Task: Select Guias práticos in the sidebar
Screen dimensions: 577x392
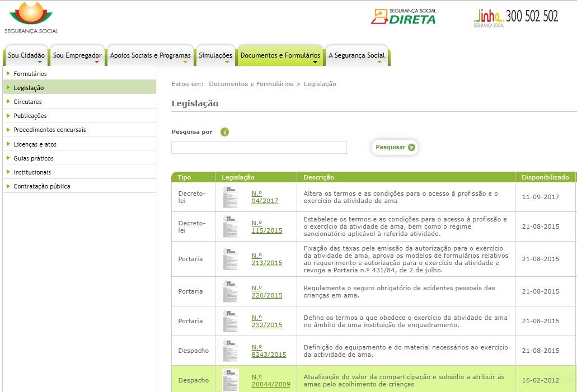Action: pyautogui.click(x=34, y=158)
